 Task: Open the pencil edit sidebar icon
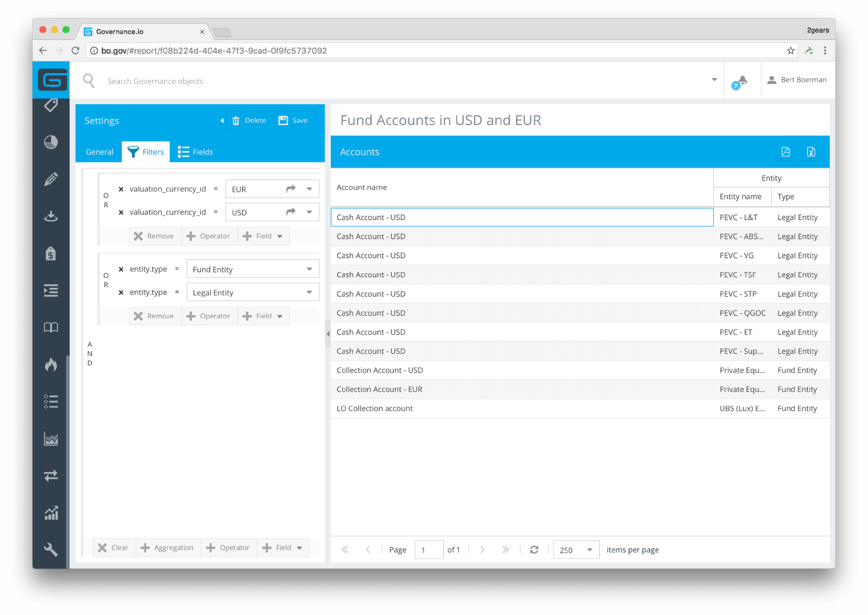[51, 179]
